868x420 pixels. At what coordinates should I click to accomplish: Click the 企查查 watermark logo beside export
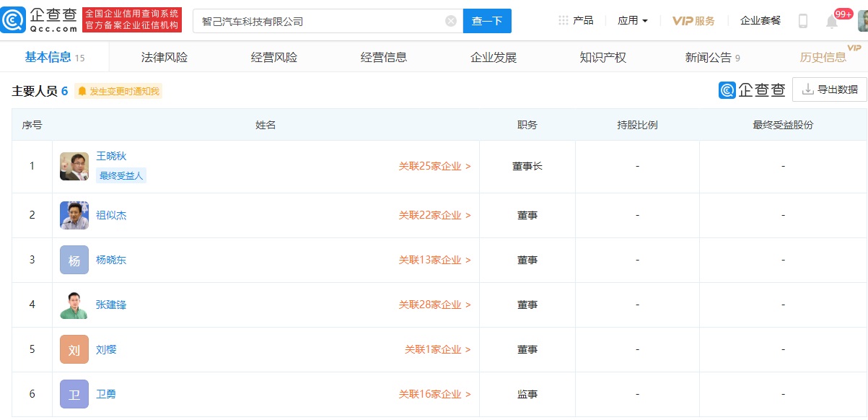(x=752, y=90)
